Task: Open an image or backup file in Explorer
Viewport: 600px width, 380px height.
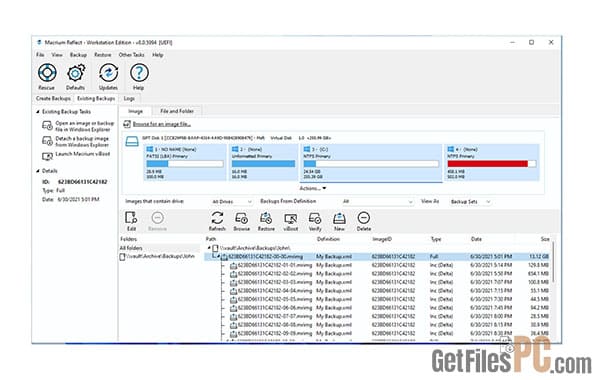Action: click(85, 126)
